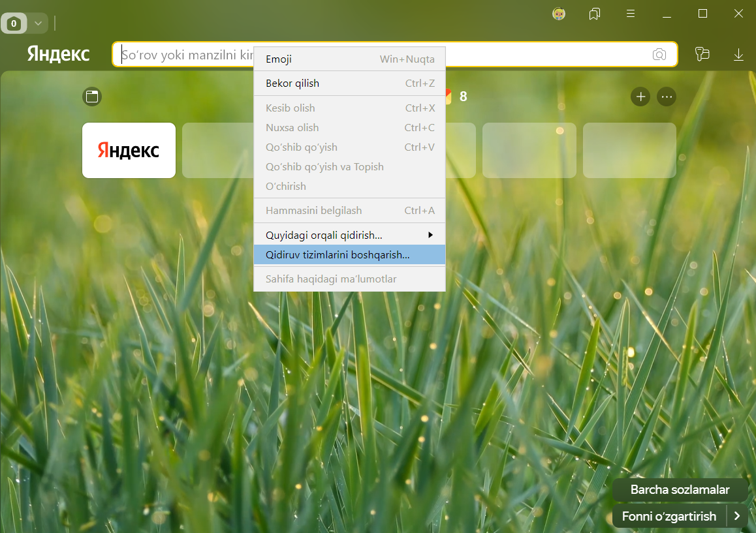Click the plus icon to add tile

click(640, 97)
